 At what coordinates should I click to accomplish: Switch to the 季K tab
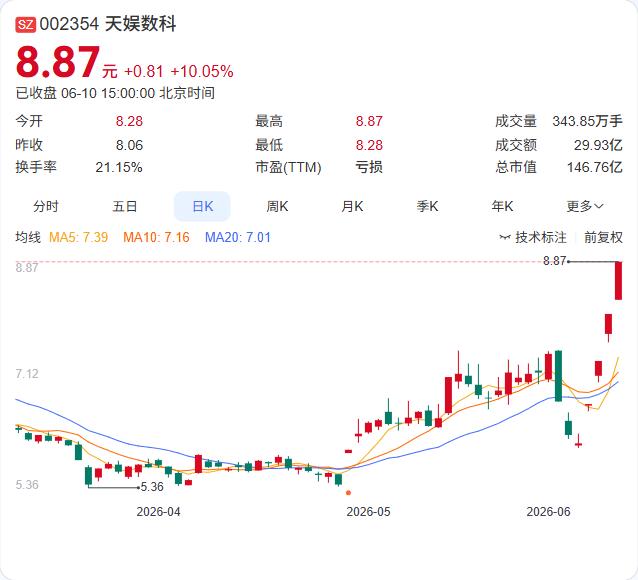[x=427, y=206]
